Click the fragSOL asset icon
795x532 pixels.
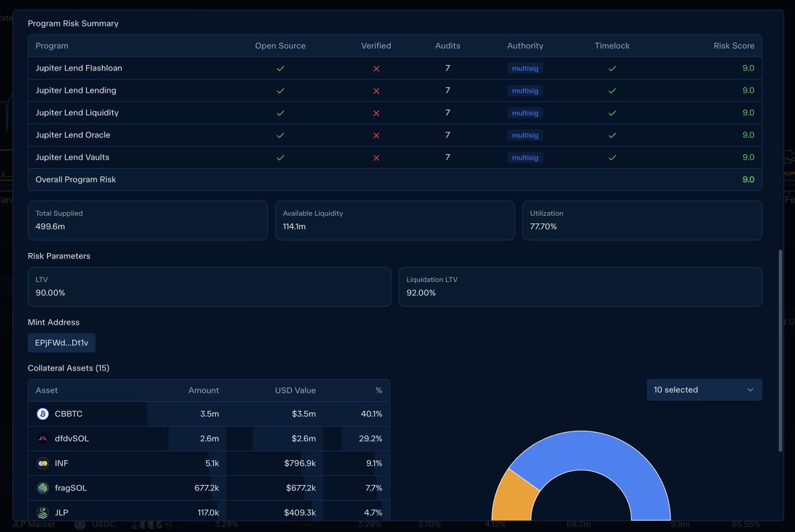point(42,488)
